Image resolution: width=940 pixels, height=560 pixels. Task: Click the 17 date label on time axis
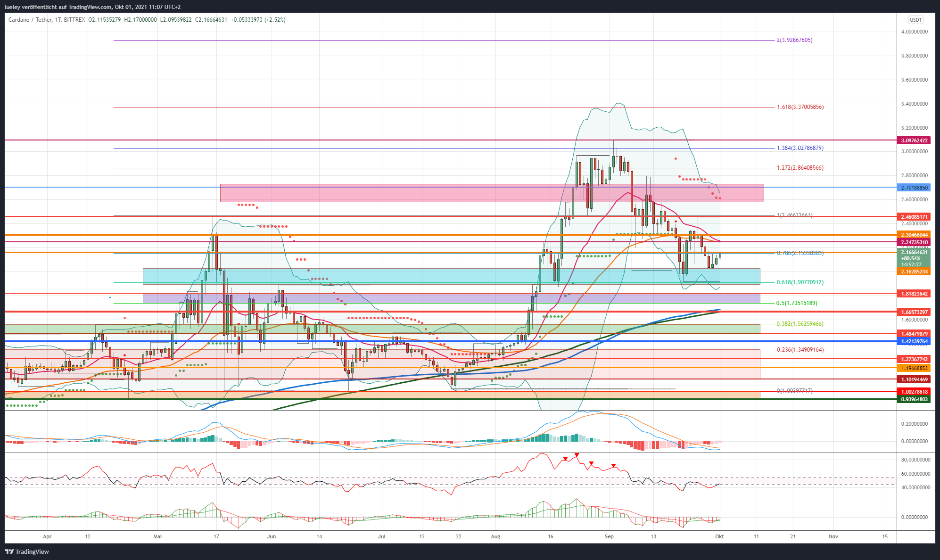216,536
